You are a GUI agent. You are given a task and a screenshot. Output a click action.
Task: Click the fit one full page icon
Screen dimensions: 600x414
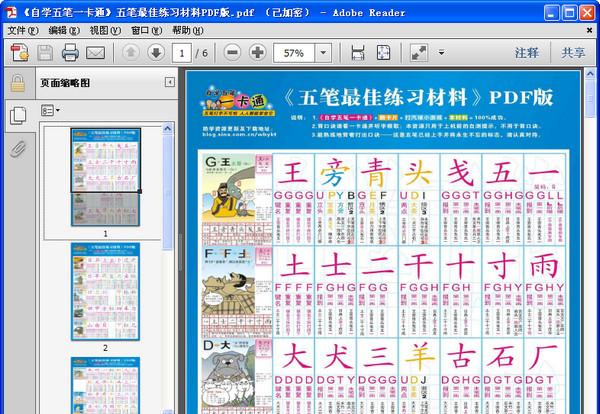383,52
